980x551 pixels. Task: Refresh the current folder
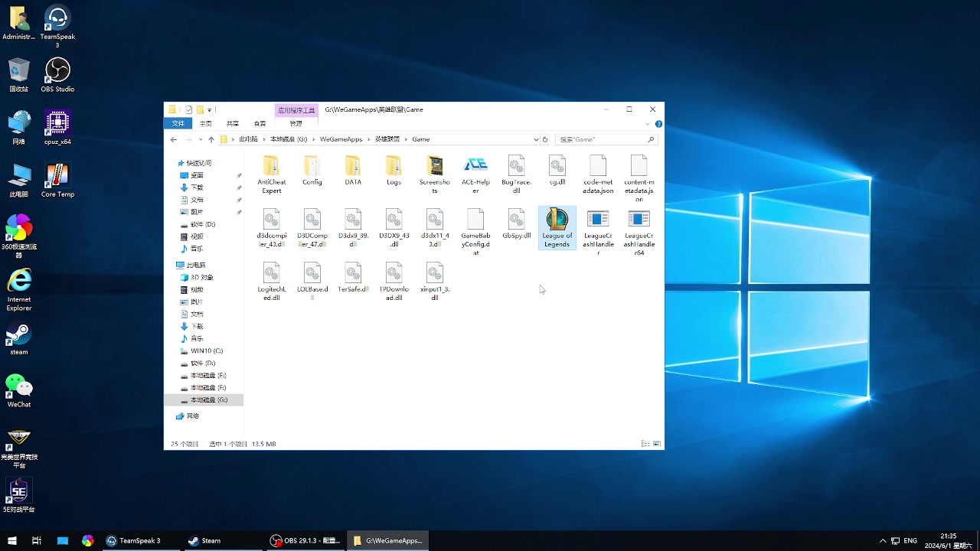545,139
